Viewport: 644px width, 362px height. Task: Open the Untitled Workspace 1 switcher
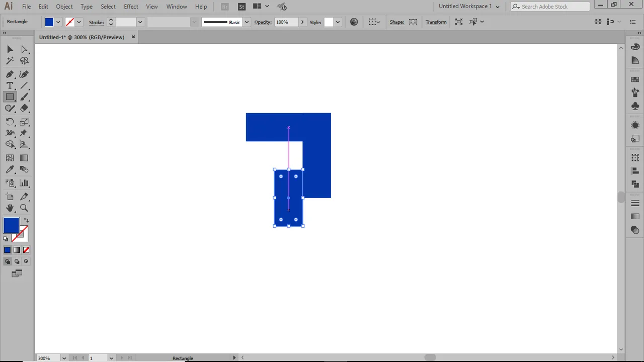469,7
